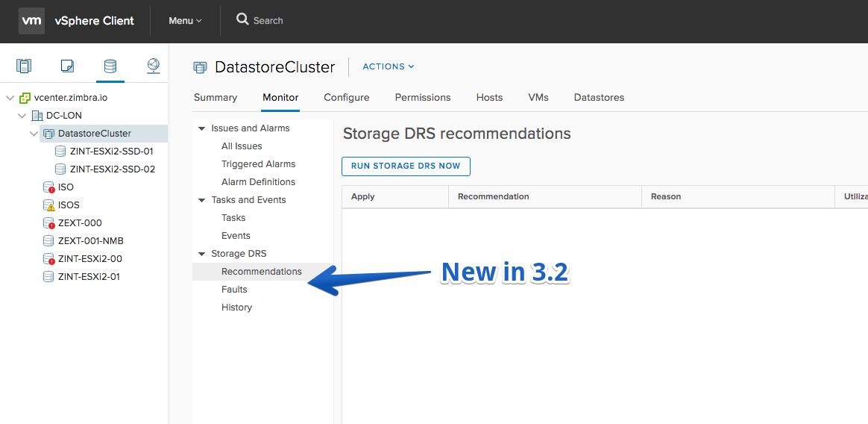The width and height of the screenshot is (868, 424).
Task: Click the ISOS datastore warning icon
Action: [x=48, y=205]
